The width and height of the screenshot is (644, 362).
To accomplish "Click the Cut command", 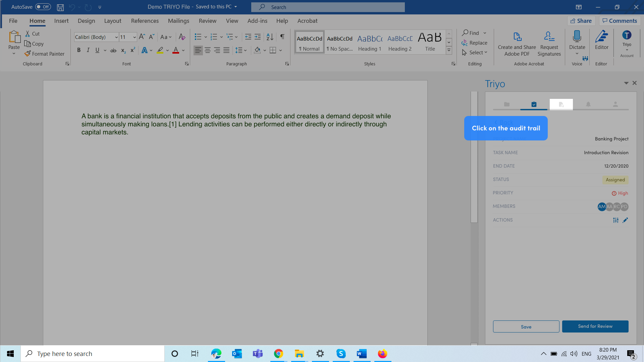I will tap(33, 34).
